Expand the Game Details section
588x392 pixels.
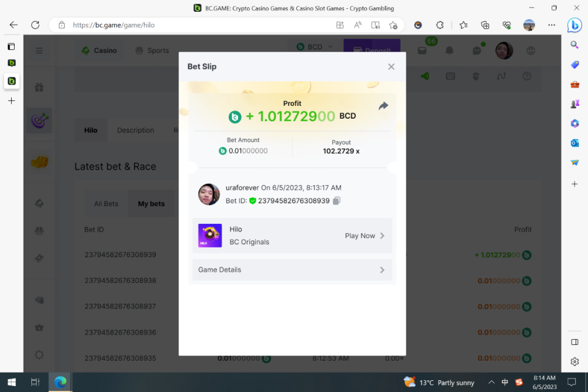tap(292, 269)
